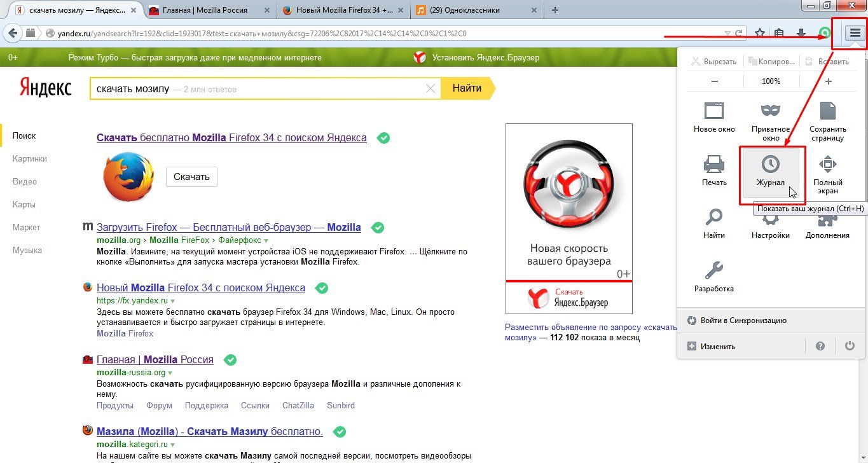This screenshot has width=868, height=463.
Task: Click the Скачать button beside Firefox logo
Action: [x=191, y=177]
